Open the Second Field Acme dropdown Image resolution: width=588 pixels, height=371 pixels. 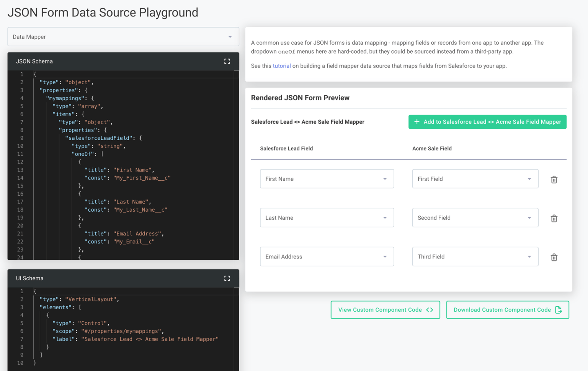point(475,217)
